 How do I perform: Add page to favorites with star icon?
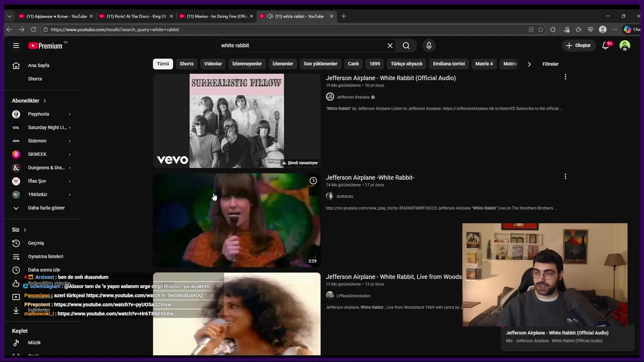(x=541, y=29)
